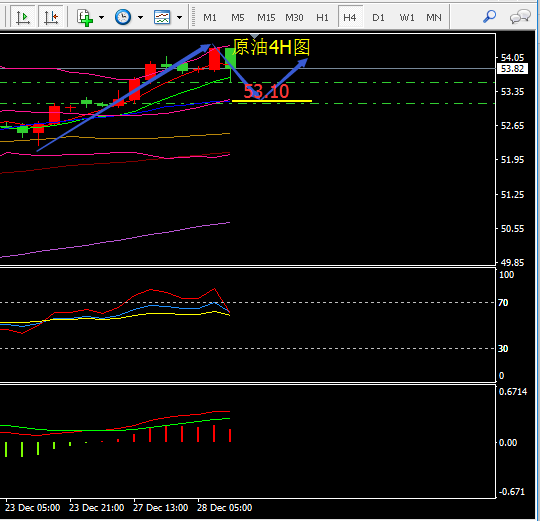Select the W1 timeframe
Image resolution: width=540 pixels, height=521 pixels.
pos(407,17)
